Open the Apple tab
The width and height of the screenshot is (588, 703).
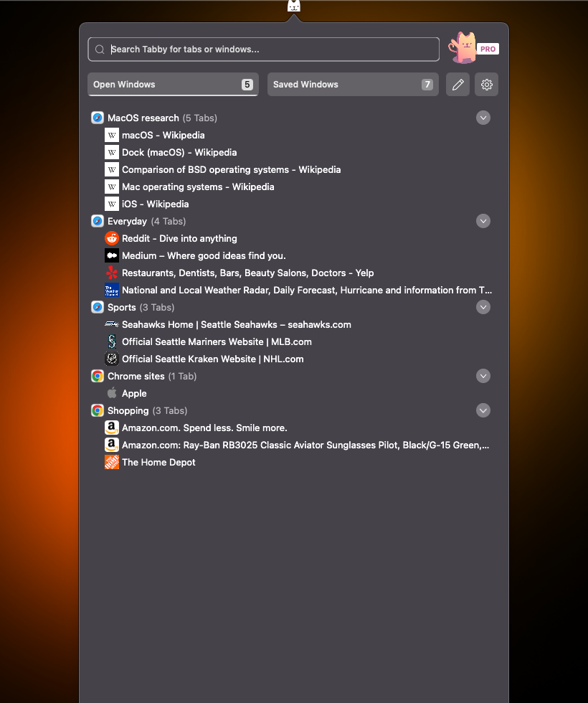tap(134, 393)
